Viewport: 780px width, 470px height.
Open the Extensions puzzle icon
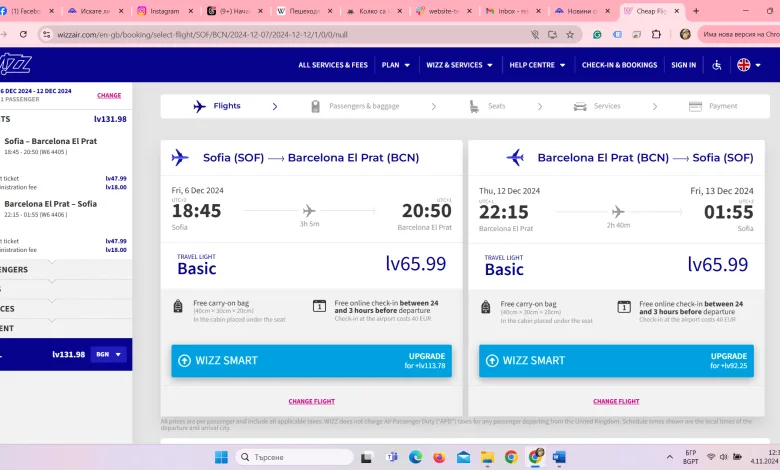(x=656, y=34)
